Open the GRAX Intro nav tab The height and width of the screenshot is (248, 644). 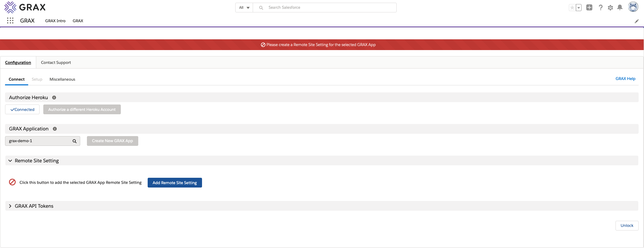55,21
